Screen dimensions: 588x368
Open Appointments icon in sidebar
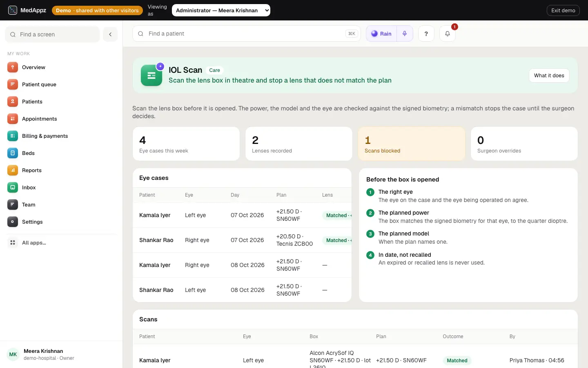click(x=13, y=119)
